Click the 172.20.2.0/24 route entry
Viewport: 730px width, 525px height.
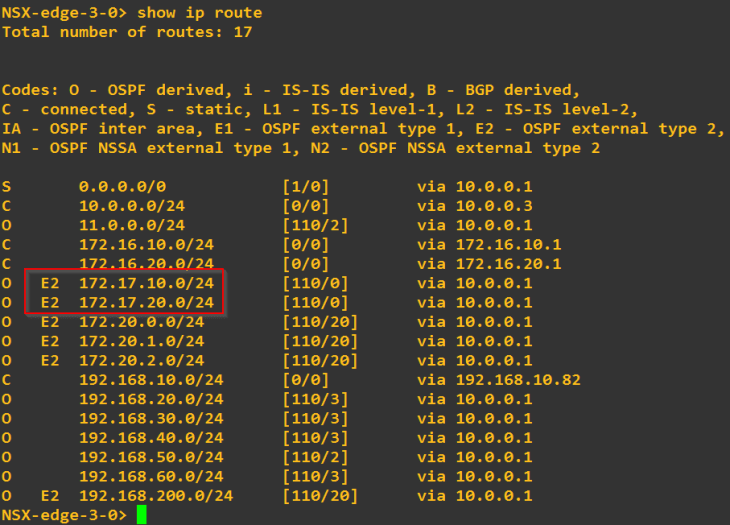click(x=141, y=360)
